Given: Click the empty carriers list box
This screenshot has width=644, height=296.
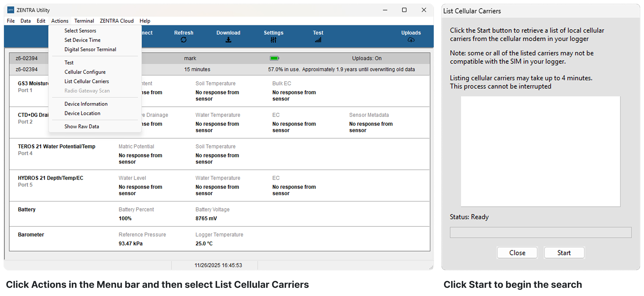Looking at the screenshot, I should 540,151.
